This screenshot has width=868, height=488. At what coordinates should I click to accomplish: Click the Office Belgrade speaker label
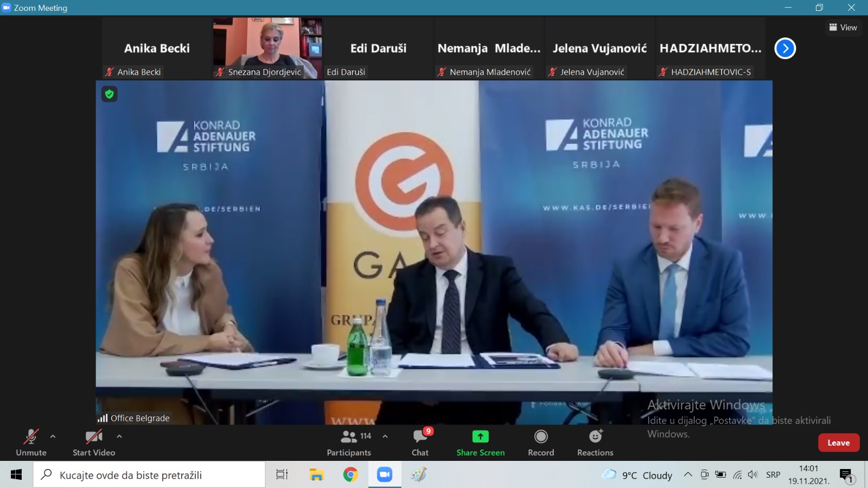point(133,418)
